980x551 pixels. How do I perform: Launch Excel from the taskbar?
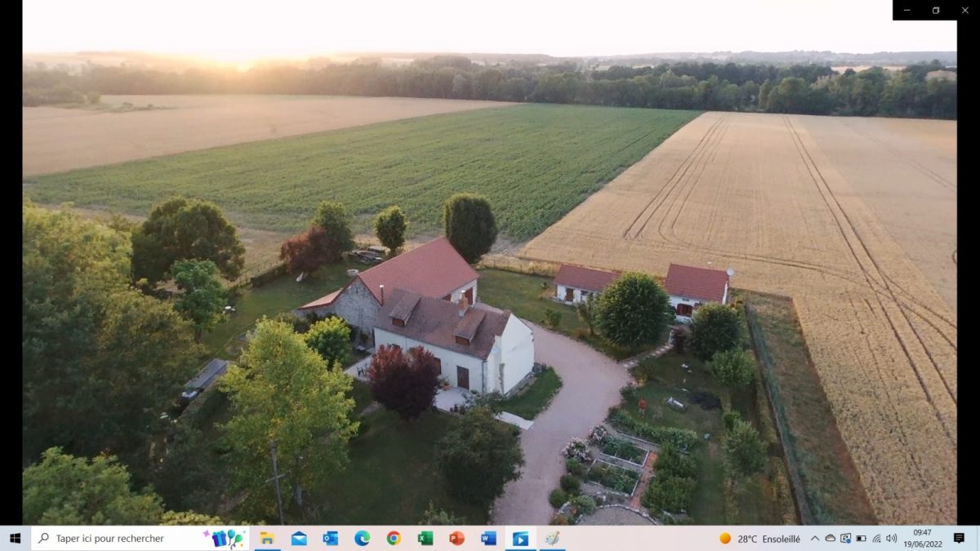(425, 538)
